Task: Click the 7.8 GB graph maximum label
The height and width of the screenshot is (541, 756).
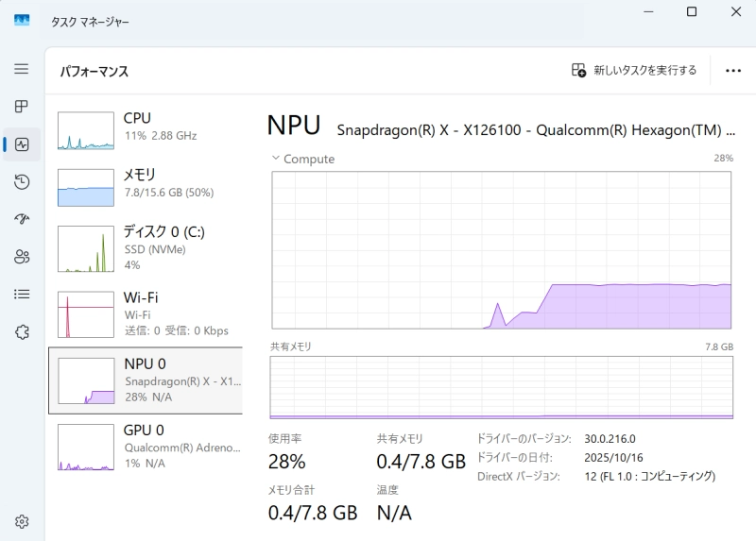Action: coord(719,347)
